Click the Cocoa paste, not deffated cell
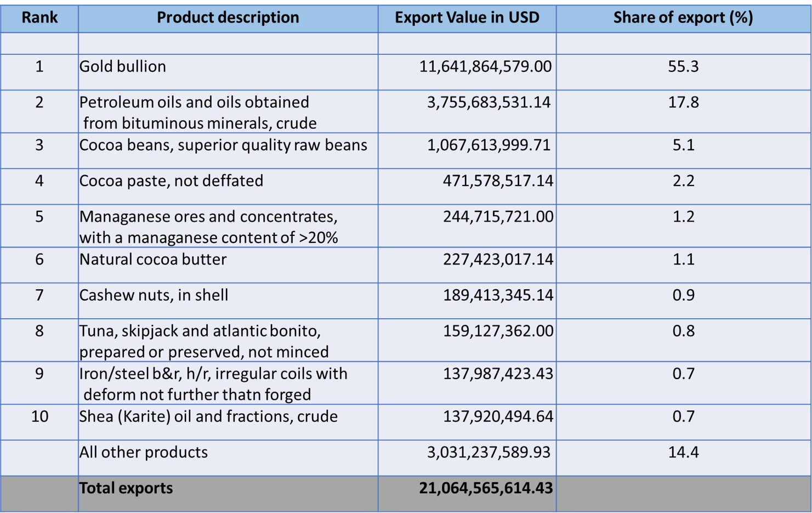 (x=171, y=181)
